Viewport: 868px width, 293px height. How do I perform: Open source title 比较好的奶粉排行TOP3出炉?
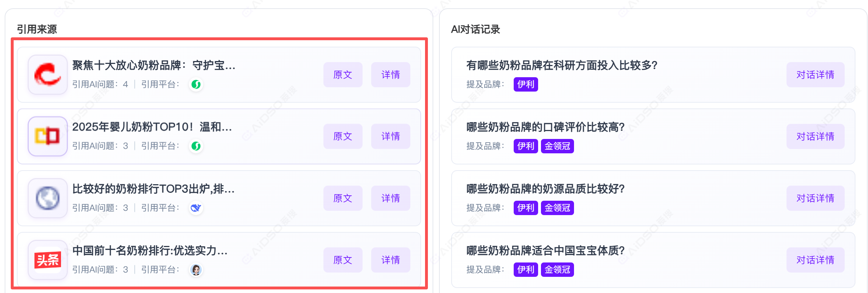click(x=153, y=189)
